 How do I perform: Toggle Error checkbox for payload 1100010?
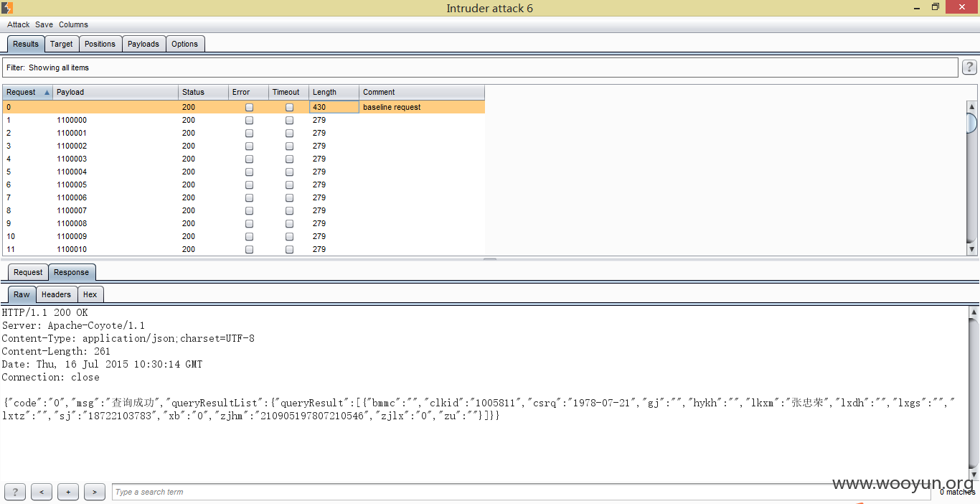pyautogui.click(x=249, y=249)
